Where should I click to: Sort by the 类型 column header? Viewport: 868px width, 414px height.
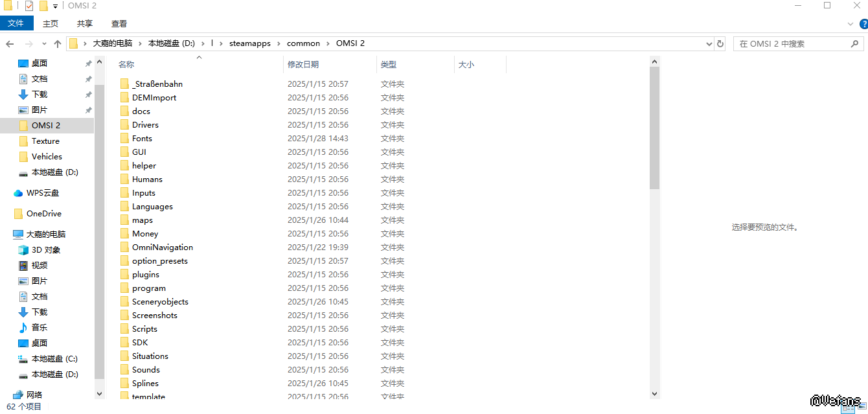coord(389,65)
